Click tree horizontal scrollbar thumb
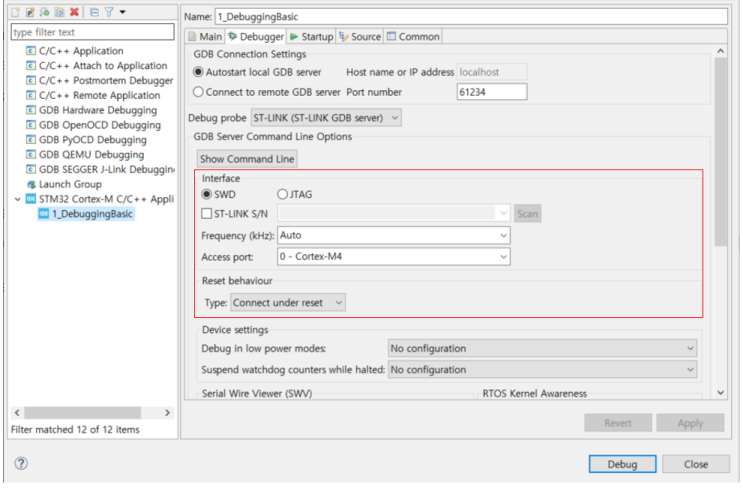Screen dimensions: 743x488 (82, 413)
